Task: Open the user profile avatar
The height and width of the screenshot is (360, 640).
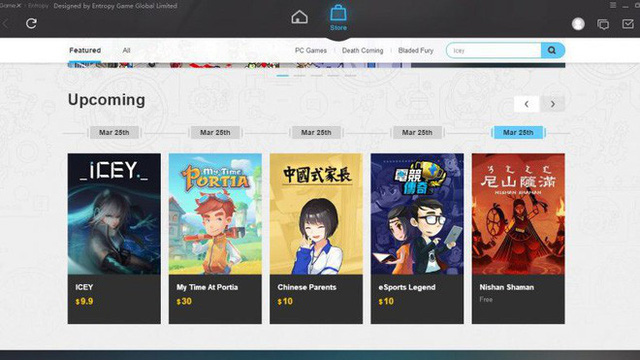Action: pos(578,24)
